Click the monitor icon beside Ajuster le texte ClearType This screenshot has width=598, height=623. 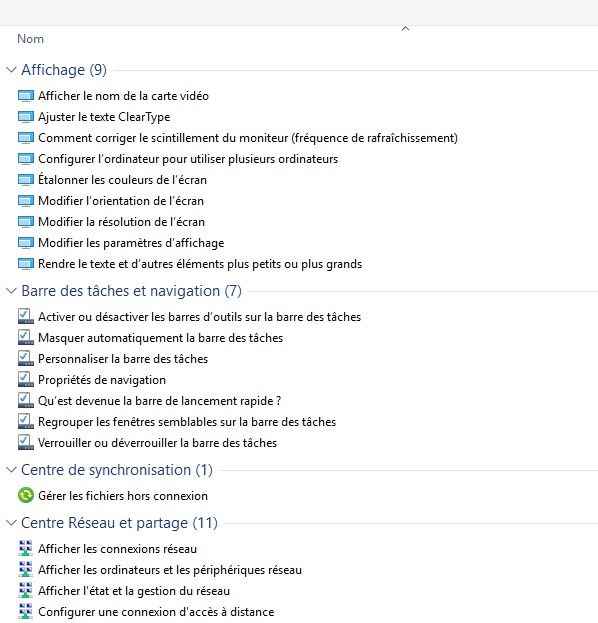pos(26,117)
